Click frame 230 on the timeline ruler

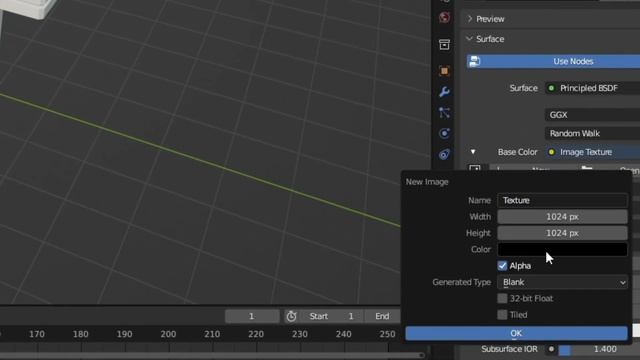coord(300,334)
